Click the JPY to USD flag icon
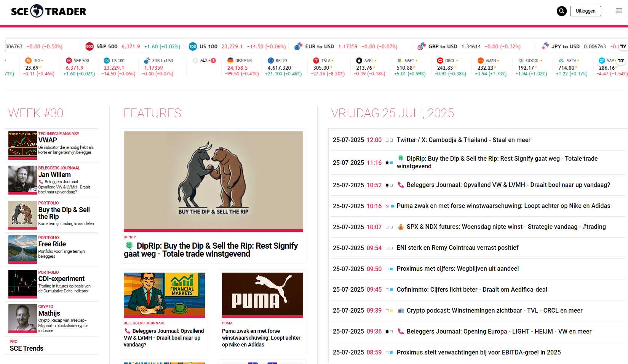Image resolution: width=628 pixels, height=364 pixels. pyautogui.click(x=545, y=46)
